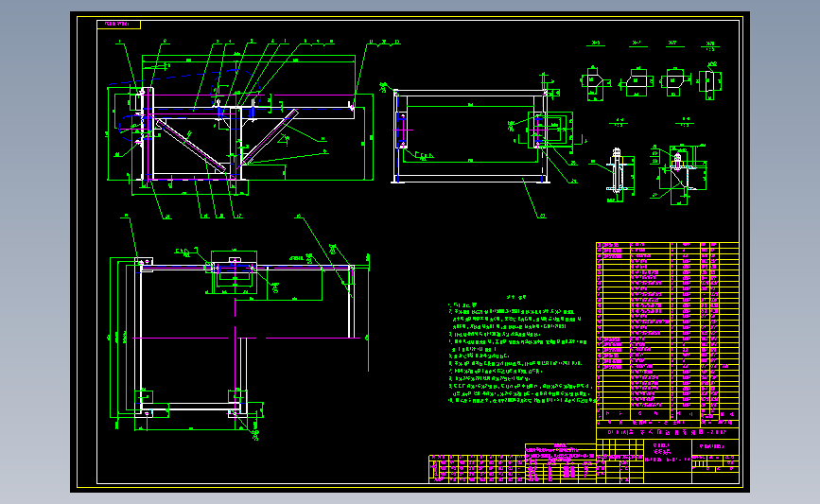This screenshot has height=504, width=820.
Task: Select the first small section detail at top right
Action: [x=594, y=82]
